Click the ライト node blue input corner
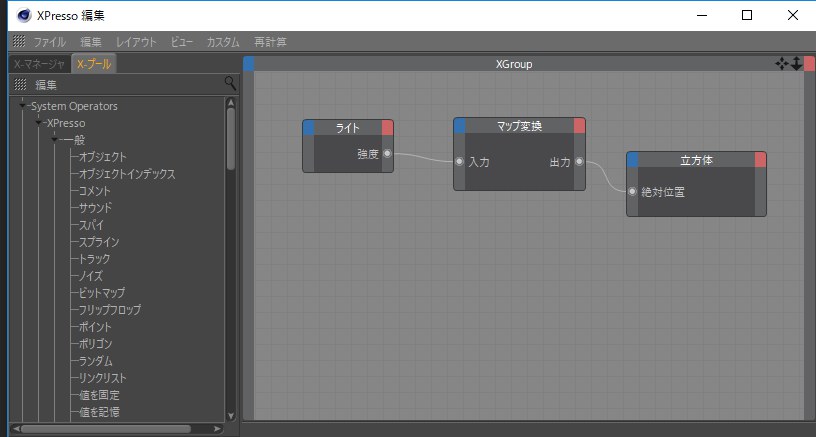 coord(309,128)
